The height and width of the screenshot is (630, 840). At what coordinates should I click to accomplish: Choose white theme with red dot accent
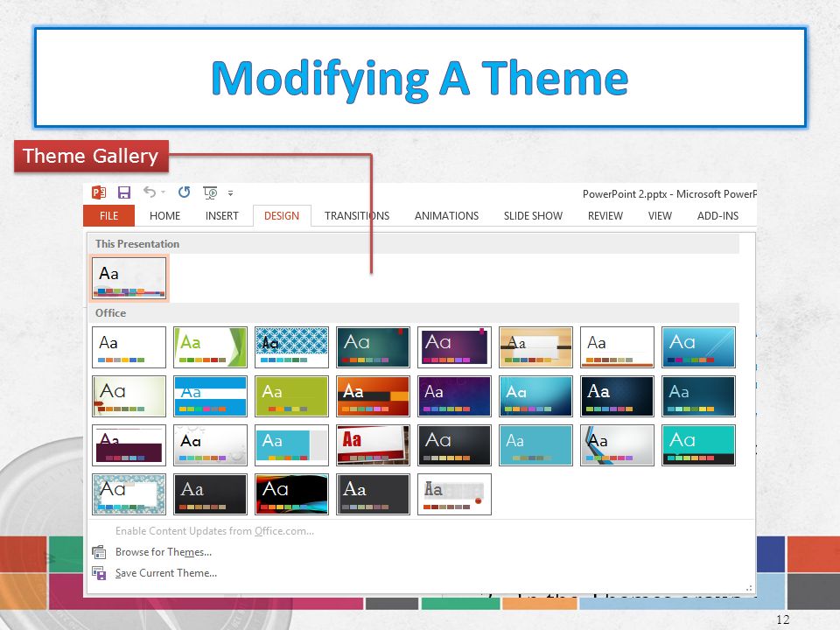[454, 493]
